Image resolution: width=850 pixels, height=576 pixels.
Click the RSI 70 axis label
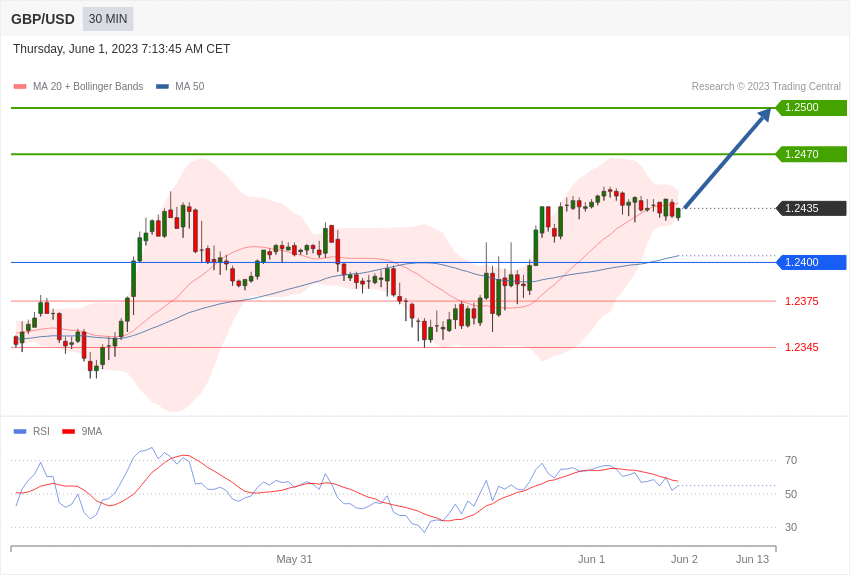791,461
